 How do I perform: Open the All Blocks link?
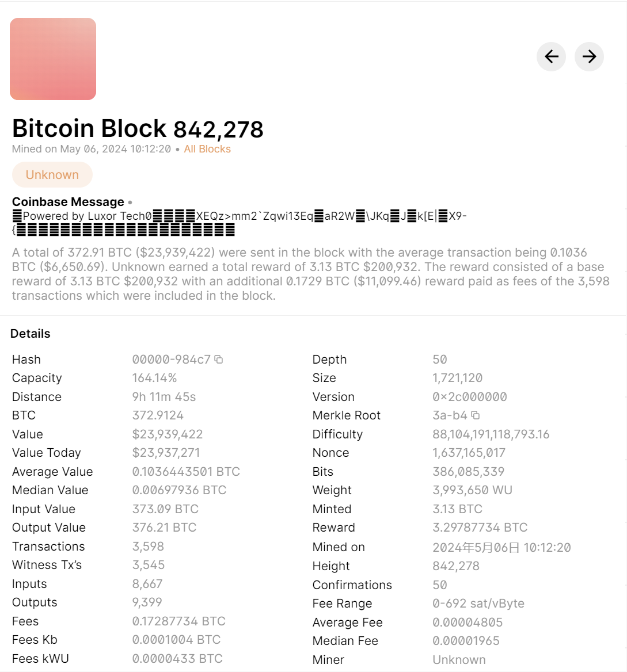[207, 149]
